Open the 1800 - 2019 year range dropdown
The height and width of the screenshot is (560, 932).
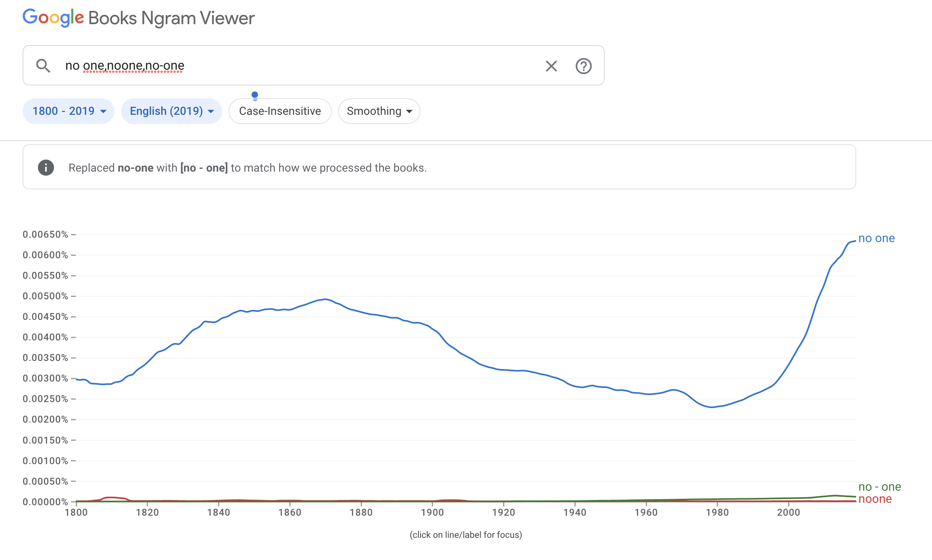click(69, 111)
